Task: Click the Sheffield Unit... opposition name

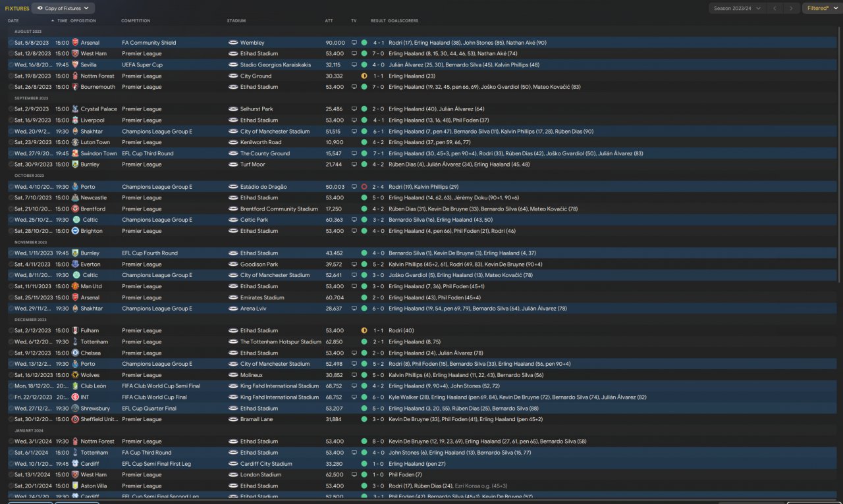Action: (98, 419)
